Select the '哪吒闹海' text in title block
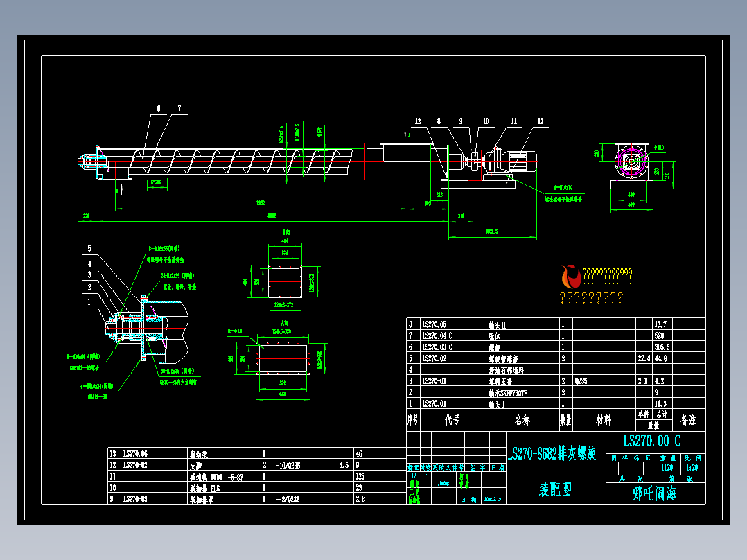This screenshot has width=747, height=560. coord(654,493)
